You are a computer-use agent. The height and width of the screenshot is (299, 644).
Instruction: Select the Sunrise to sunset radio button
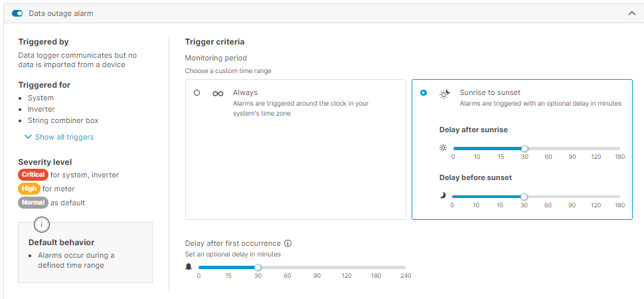pos(424,93)
